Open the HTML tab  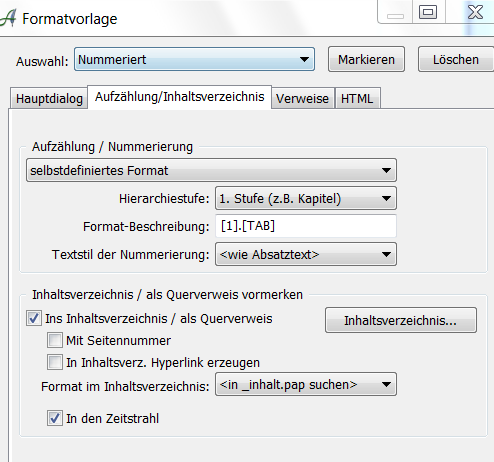(x=357, y=99)
